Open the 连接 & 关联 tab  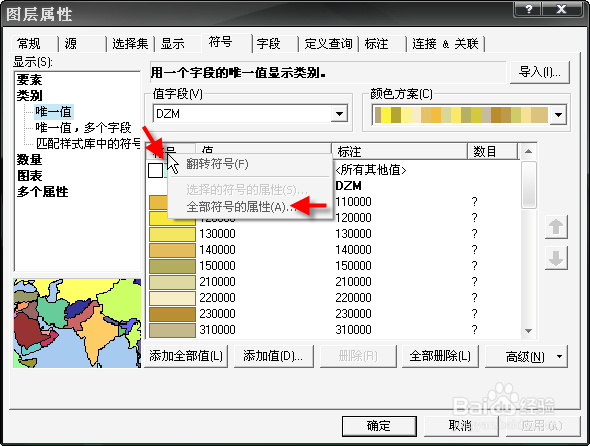coord(445,44)
